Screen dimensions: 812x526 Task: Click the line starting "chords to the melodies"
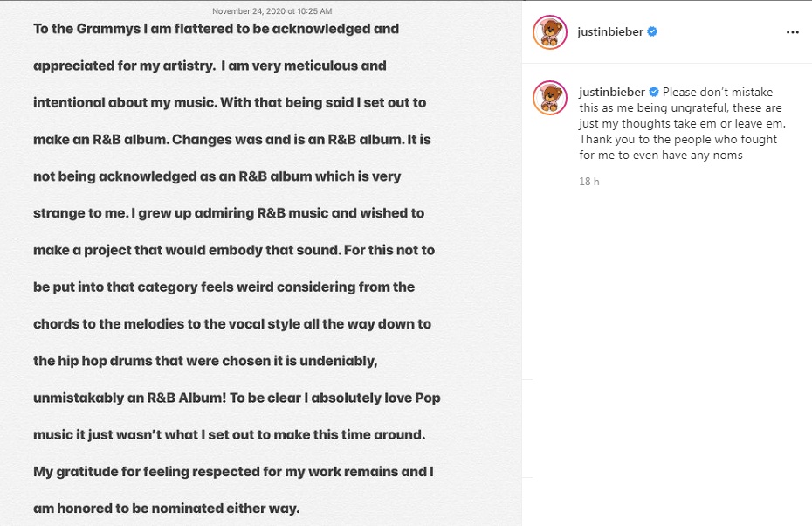tap(232, 324)
